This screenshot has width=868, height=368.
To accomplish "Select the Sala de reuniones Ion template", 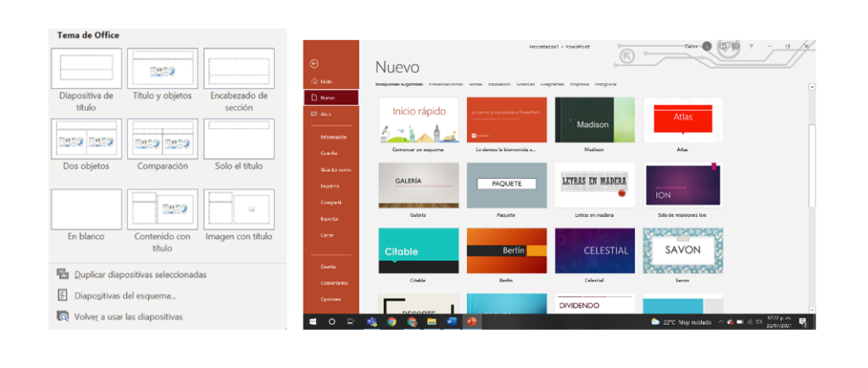I will click(x=683, y=186).
